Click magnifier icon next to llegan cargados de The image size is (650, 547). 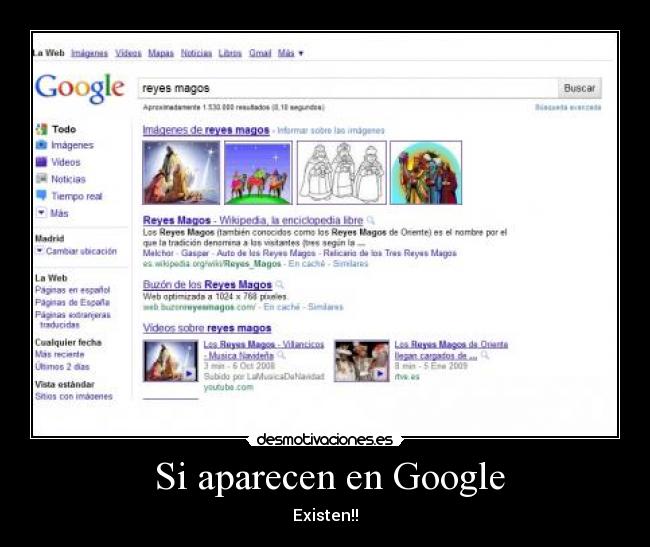(485, 355)
